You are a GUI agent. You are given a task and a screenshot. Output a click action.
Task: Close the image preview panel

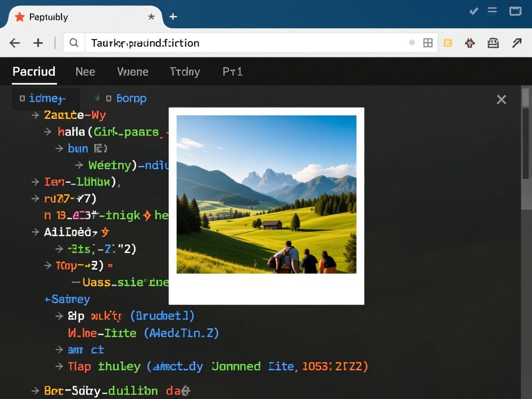pyautogui.click(x=501, y=99)
